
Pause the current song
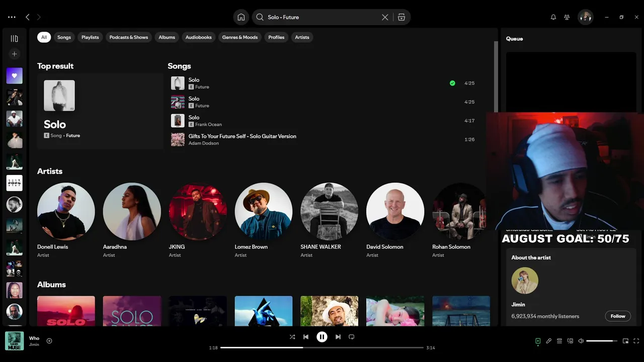click(322, 337)
